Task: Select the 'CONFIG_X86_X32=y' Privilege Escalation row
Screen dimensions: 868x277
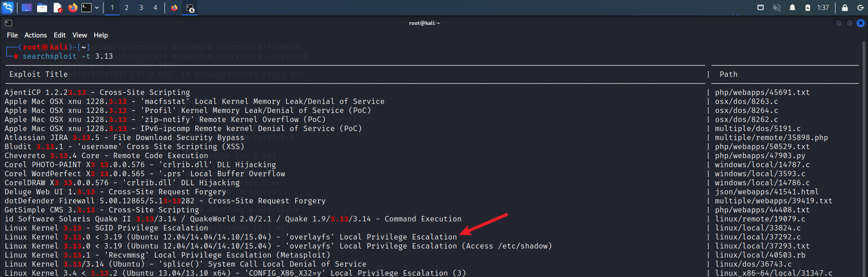Action: point(235,273)
